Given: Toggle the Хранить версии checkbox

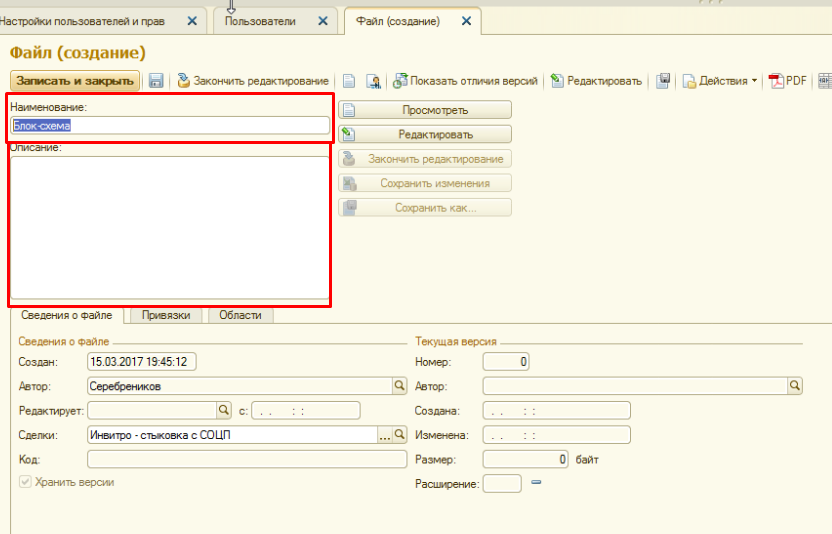Looking at the screenshot, I should (25, 482).
